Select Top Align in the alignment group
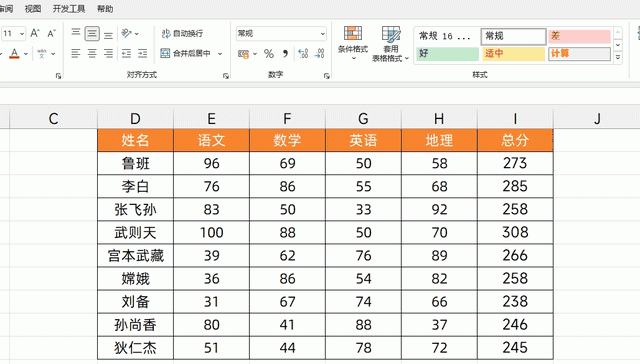Screen dimensions: 640x364 (x=76, y=33)
